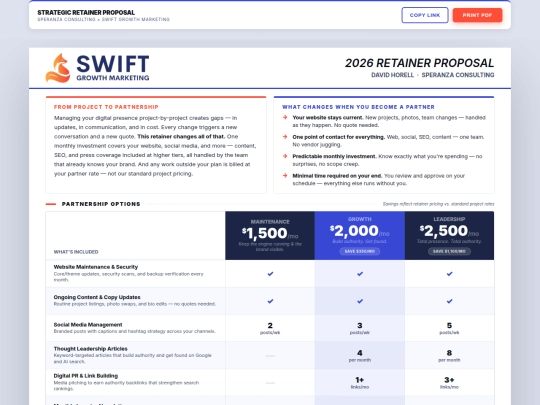This screenshot has height=405, width=540.
Task: Select the Growth $2,000 plan header
Action: [360, 236]
